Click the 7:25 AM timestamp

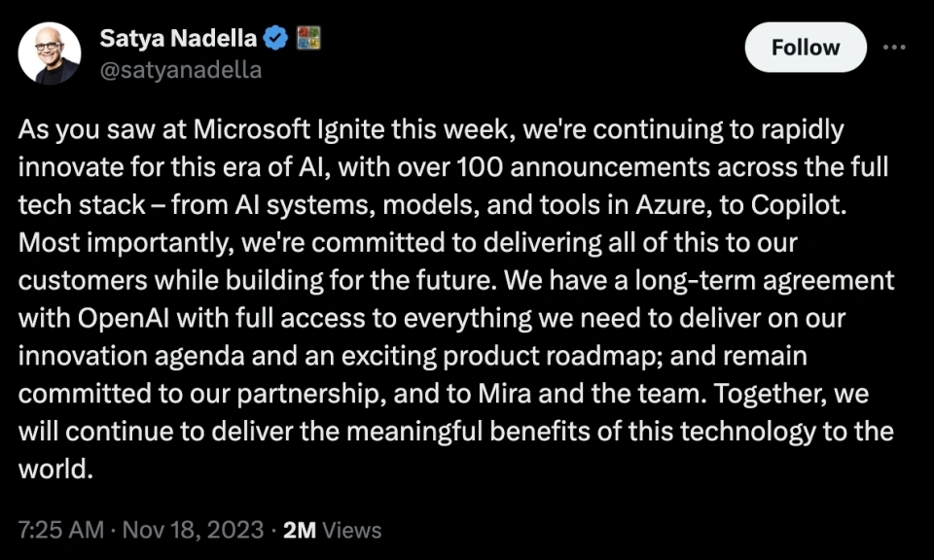[x=60, y=530]
